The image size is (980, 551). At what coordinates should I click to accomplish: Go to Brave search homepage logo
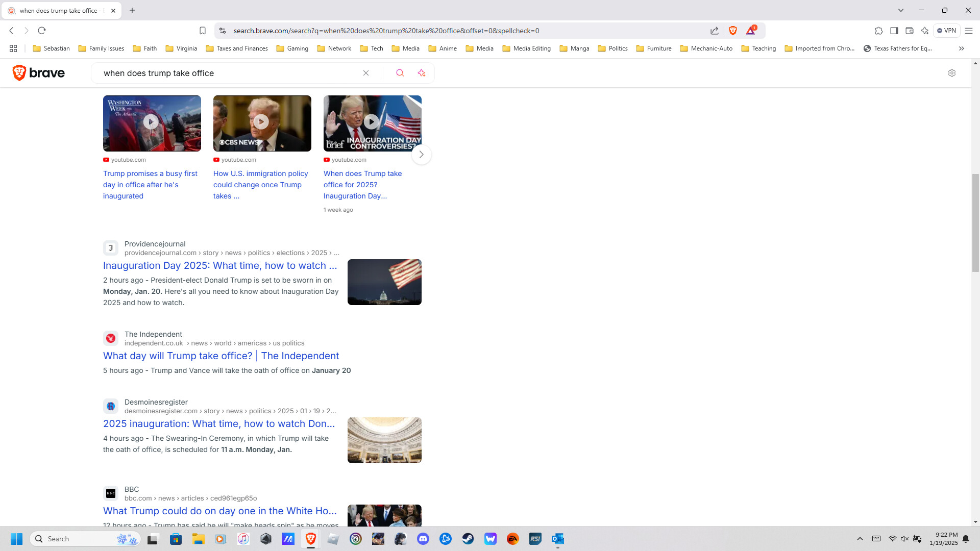pyautogui.click(x=39, y=73)
